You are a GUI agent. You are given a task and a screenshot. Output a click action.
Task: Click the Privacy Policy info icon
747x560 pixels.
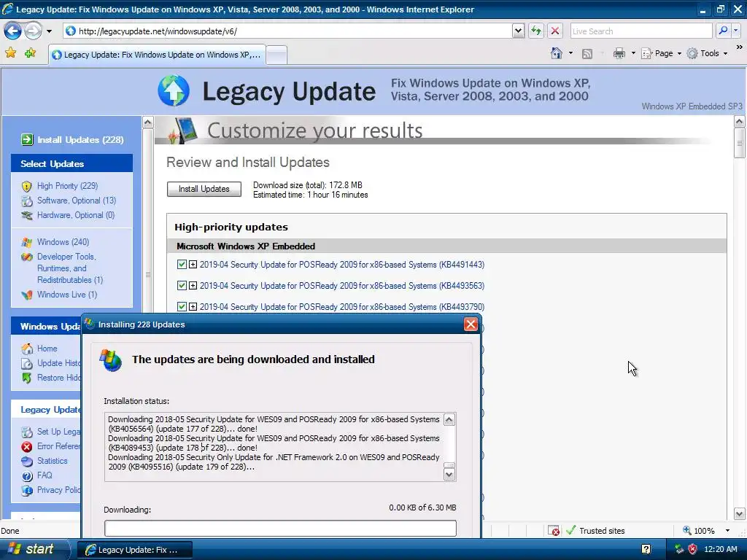27,490
